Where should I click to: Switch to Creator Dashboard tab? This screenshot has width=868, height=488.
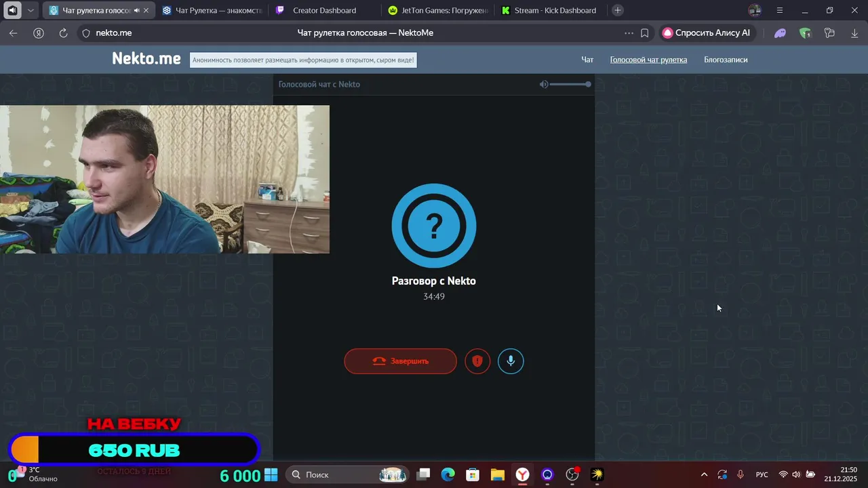(x=324, y=10)
